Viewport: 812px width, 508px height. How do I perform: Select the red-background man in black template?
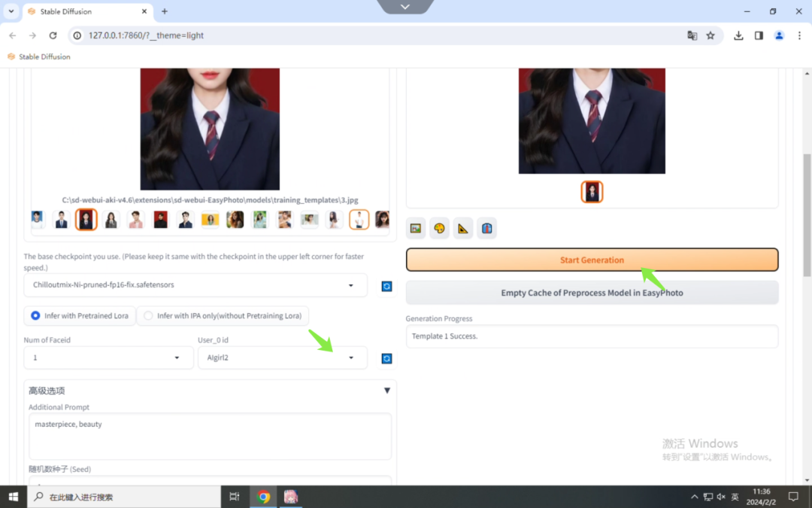click(x=161, y=220)
